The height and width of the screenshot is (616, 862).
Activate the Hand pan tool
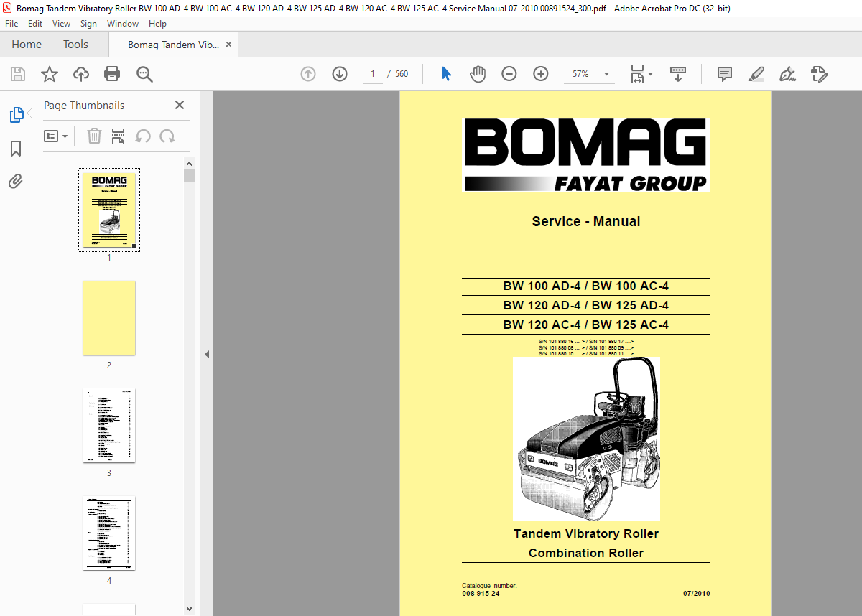pyautogui.click(x=478, y=74)
